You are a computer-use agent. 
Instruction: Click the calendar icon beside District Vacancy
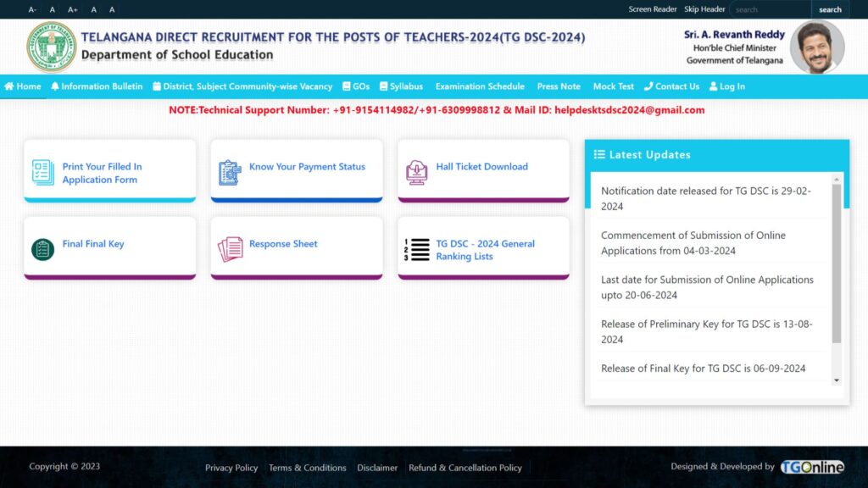click(157, 86)
